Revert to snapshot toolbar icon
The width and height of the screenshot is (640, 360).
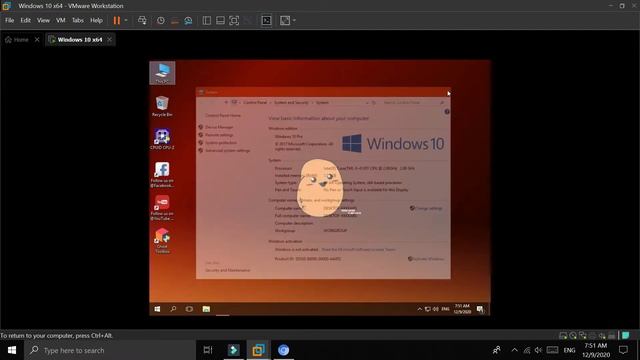[175, 20]
